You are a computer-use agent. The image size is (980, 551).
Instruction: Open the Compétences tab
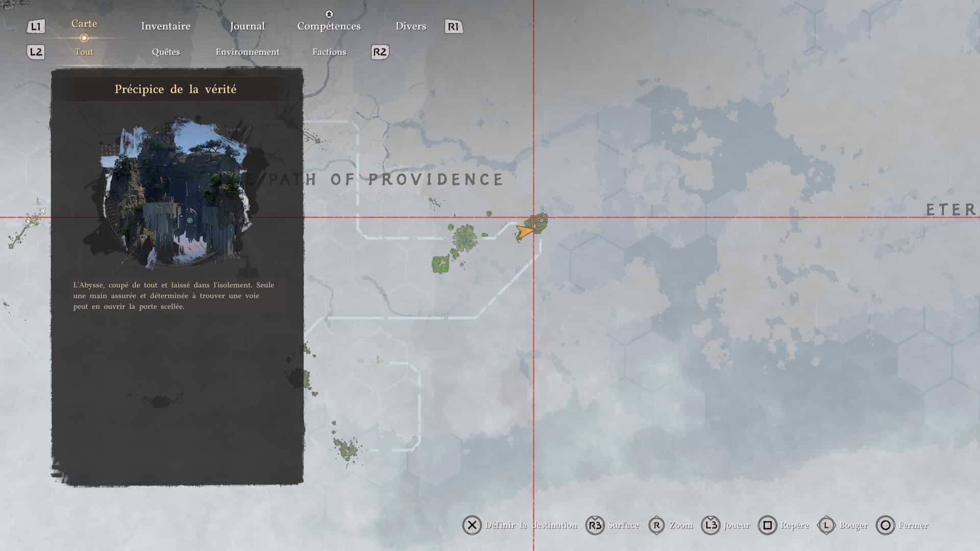point(329,26)
